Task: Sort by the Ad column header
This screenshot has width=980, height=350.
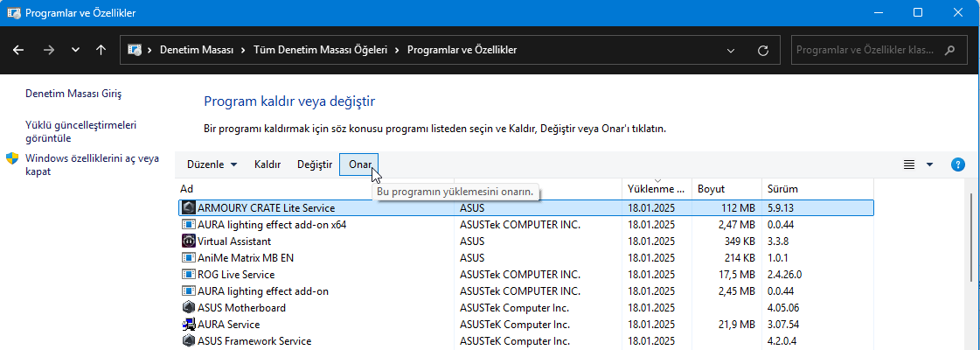Action: coord(316,189)
